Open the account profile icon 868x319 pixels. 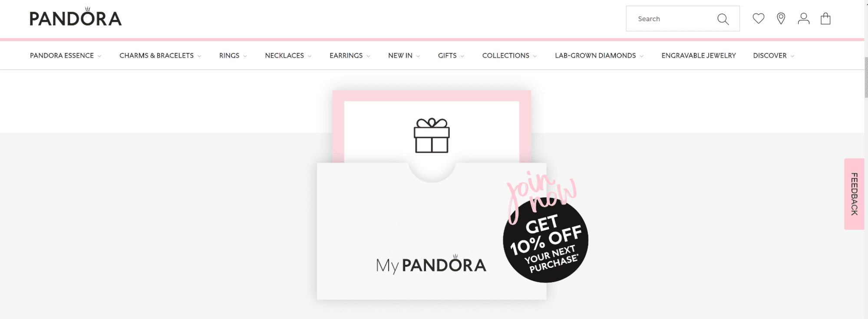click(804, 19)
